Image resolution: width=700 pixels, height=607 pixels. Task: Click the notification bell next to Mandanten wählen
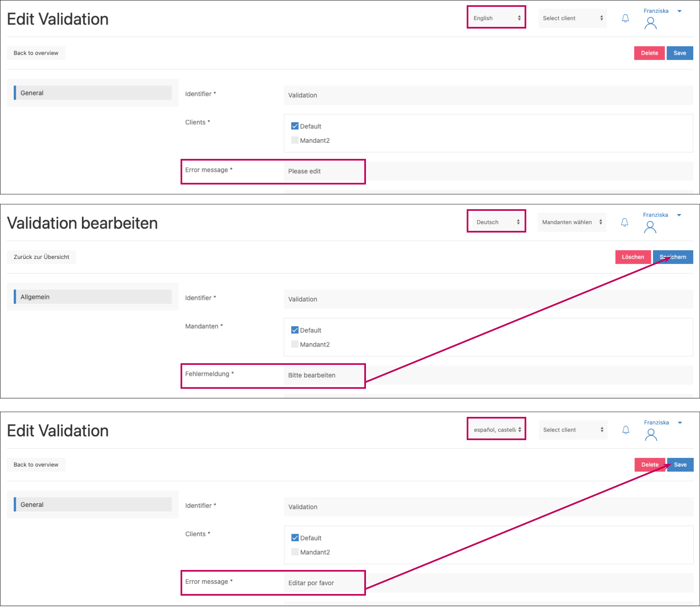(624, 222)
